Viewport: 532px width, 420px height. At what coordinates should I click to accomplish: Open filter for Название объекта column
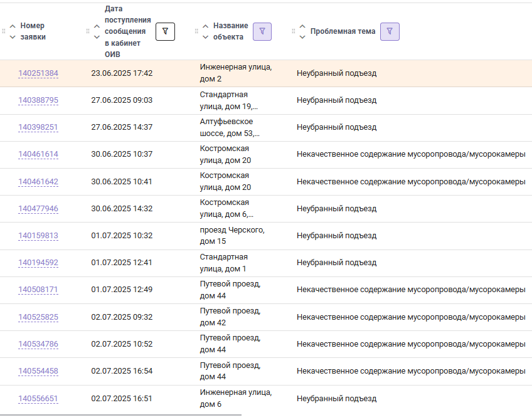pyautogui.click(x=262, y=31)
